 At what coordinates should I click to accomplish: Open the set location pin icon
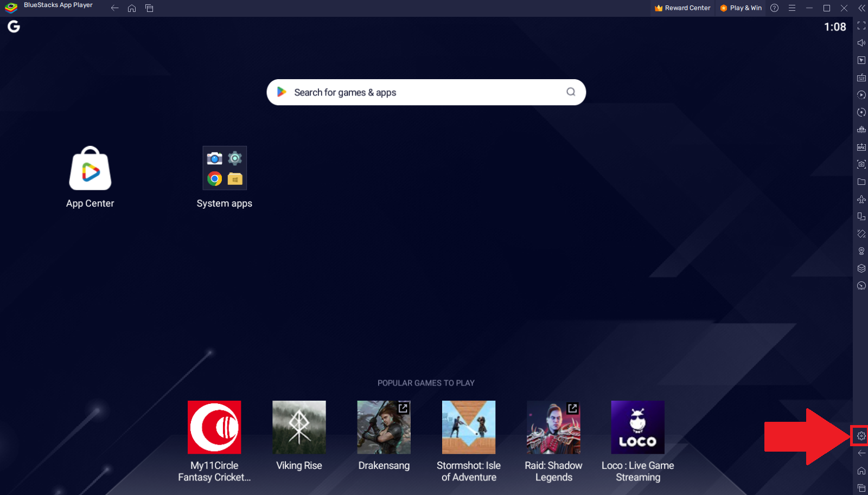tap(861, 251)
